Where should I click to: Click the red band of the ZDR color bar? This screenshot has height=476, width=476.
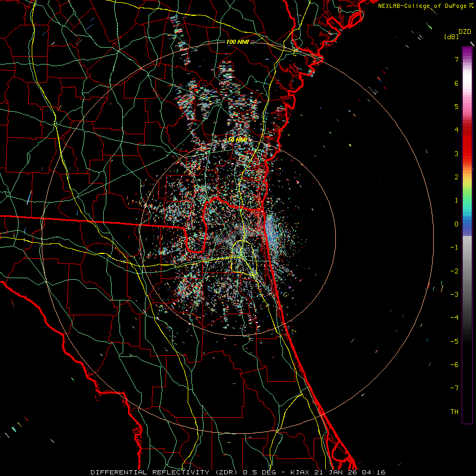point(467,143)
